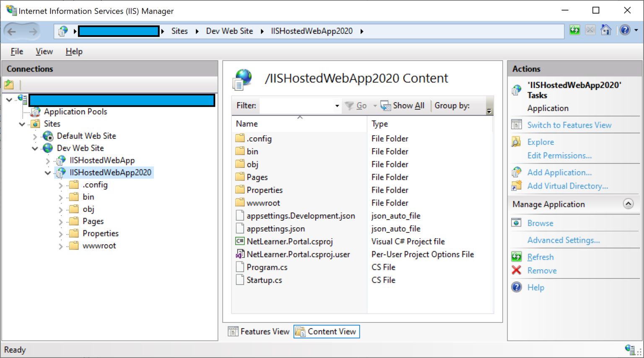Click the Properties folder icon in content list
This screenshot has height=358, width=644.
click(240, 190)
